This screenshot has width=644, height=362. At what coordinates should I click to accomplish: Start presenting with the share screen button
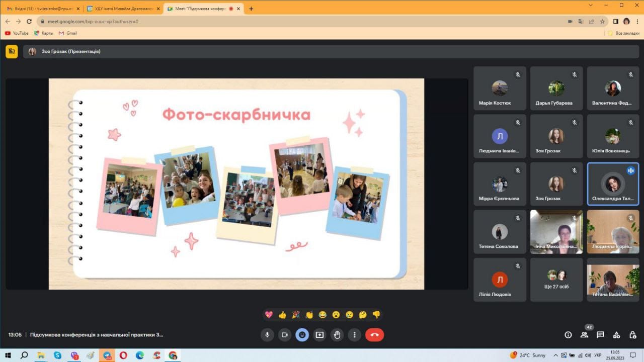319,335
